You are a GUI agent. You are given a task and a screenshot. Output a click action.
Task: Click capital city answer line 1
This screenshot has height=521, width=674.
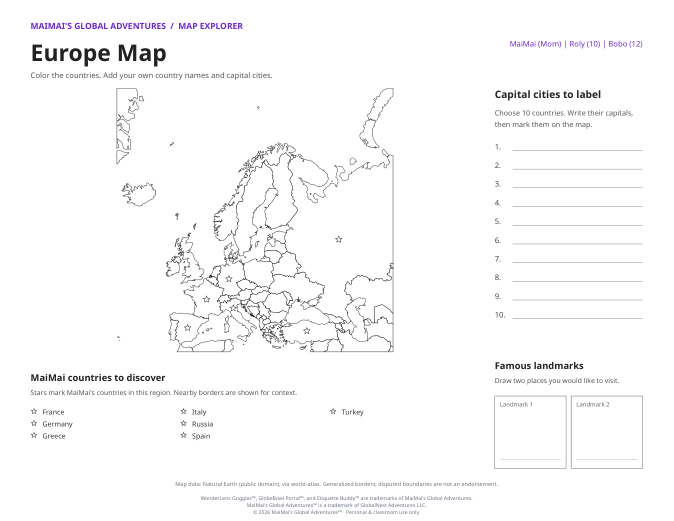[577, 147]
